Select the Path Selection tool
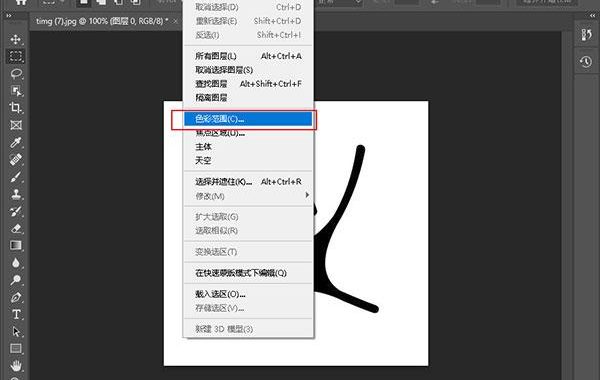 pos(16,331)
